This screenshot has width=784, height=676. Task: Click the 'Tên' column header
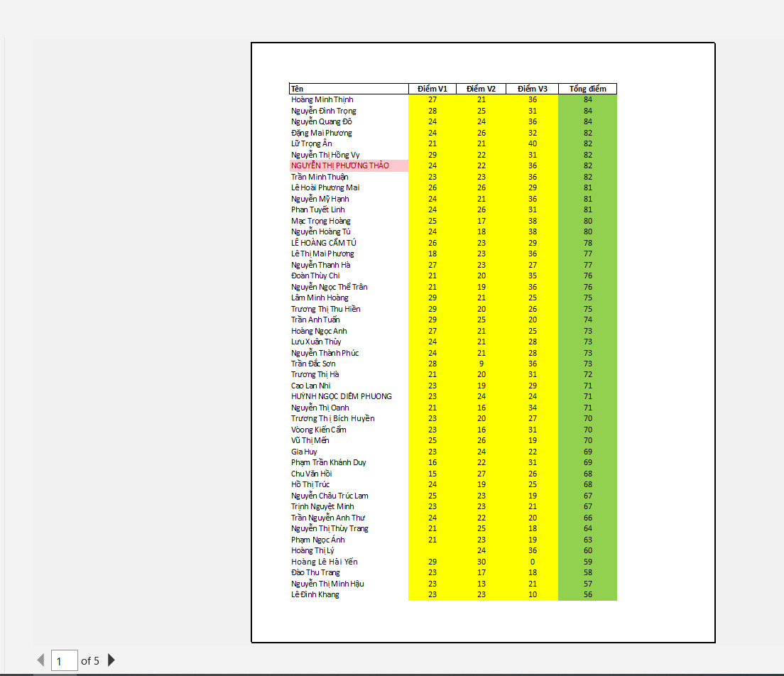coord(349,89)
